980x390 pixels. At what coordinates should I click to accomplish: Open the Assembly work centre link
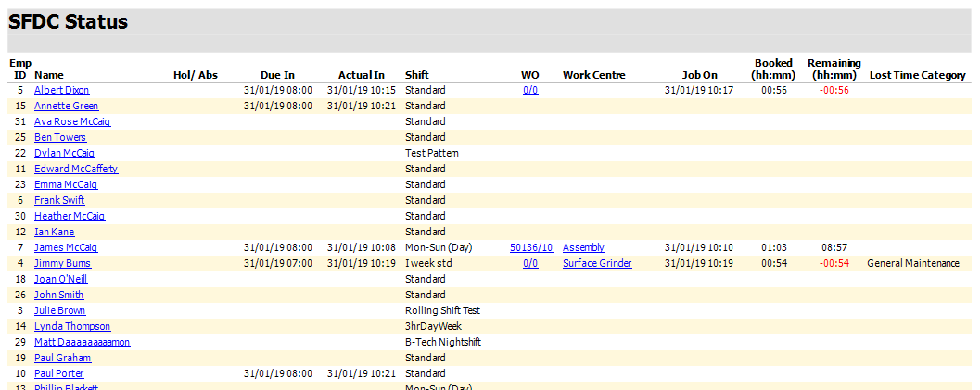point(584,247)
